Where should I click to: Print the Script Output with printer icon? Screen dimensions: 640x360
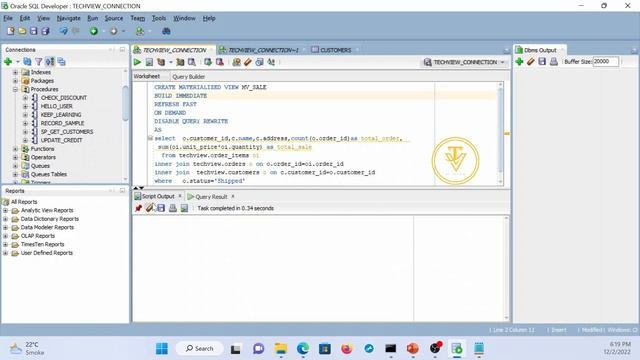[173, 208]
